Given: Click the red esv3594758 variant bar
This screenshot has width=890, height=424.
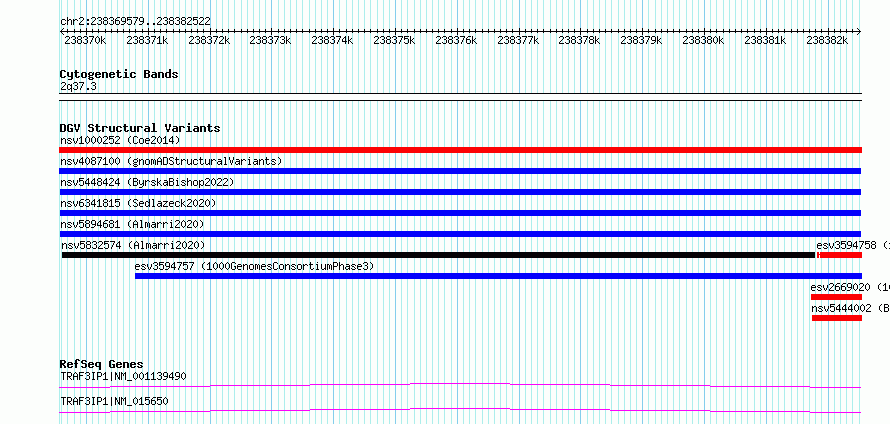Looking at the screenshot, I should 839,255.
